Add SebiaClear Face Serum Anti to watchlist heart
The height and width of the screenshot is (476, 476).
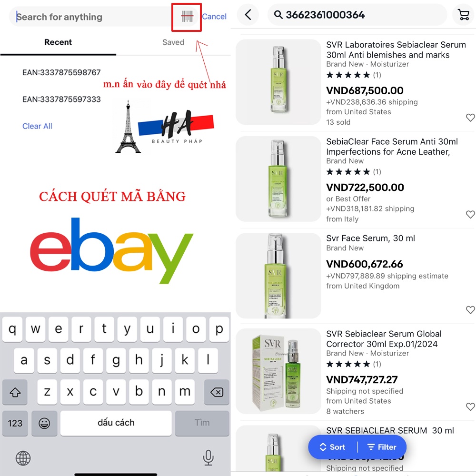pyautogui.click(x=470, y=214)
